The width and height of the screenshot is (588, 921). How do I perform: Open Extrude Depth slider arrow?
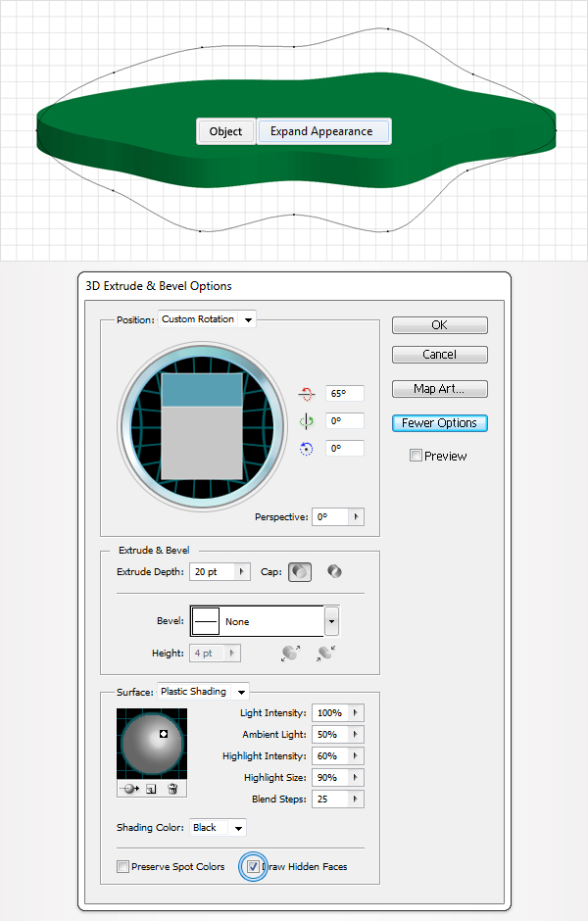coord(241,571)
